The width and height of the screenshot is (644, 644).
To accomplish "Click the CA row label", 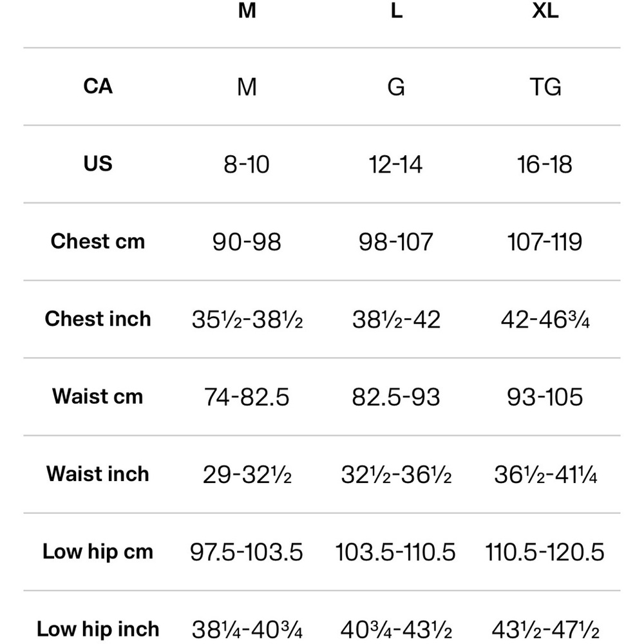I will pos(98,86).
